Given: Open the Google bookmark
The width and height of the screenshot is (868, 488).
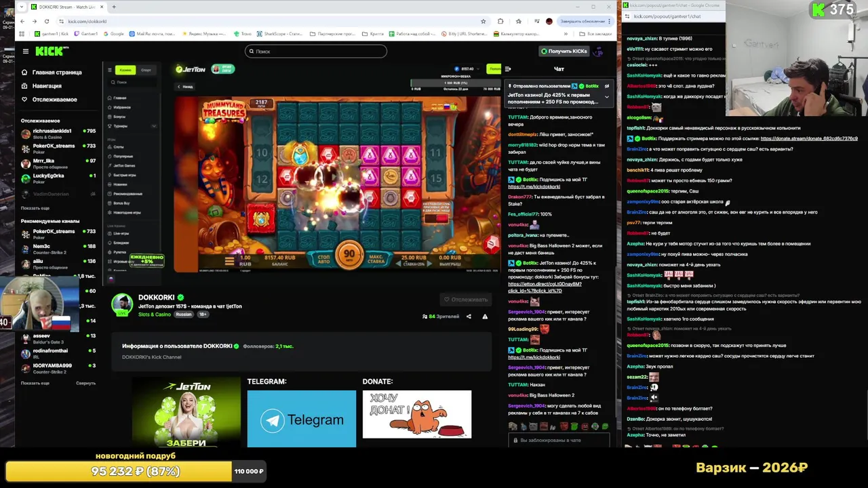Looking at the screenshot, I should 113,33.
